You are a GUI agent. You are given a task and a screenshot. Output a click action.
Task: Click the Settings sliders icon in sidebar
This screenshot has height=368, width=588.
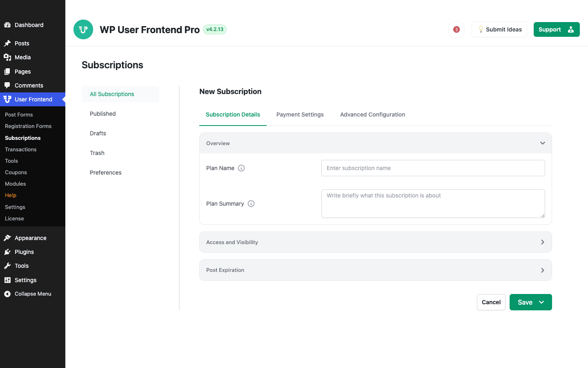(x=7, y=280)
